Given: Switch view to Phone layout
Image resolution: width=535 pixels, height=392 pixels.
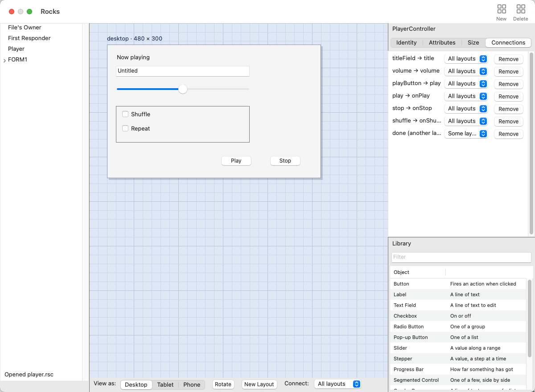Looking at the screenshot, I should 192,384.
